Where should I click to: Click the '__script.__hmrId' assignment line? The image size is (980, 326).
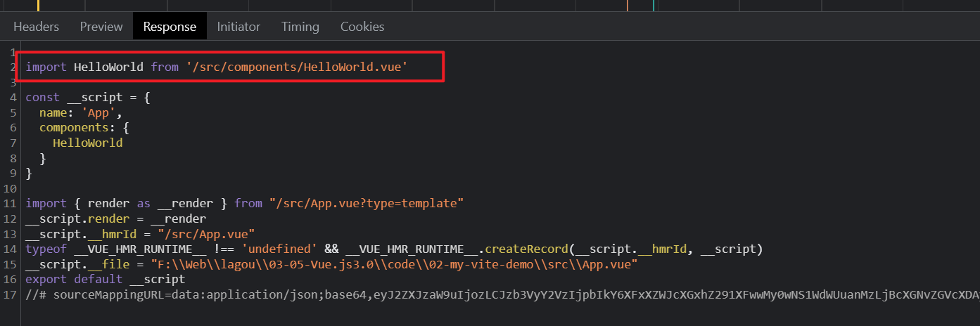pyautogui.click(x=140, y=234)
